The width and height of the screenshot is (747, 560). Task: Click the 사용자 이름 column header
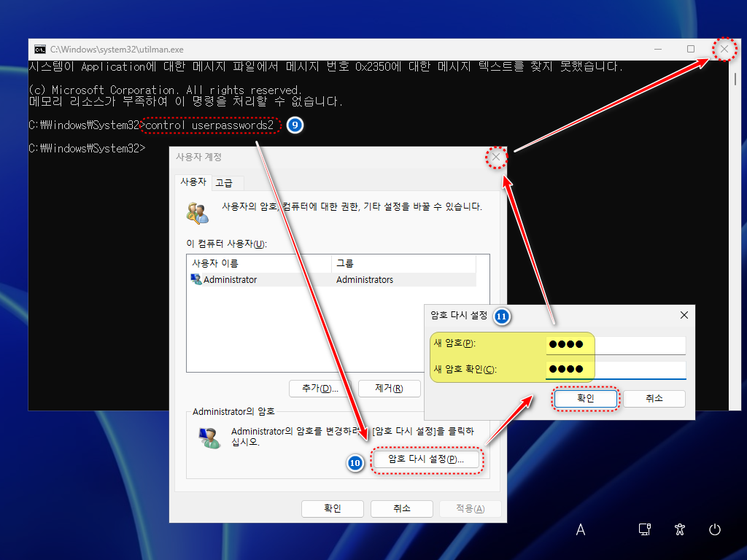(x=260, y=263)
